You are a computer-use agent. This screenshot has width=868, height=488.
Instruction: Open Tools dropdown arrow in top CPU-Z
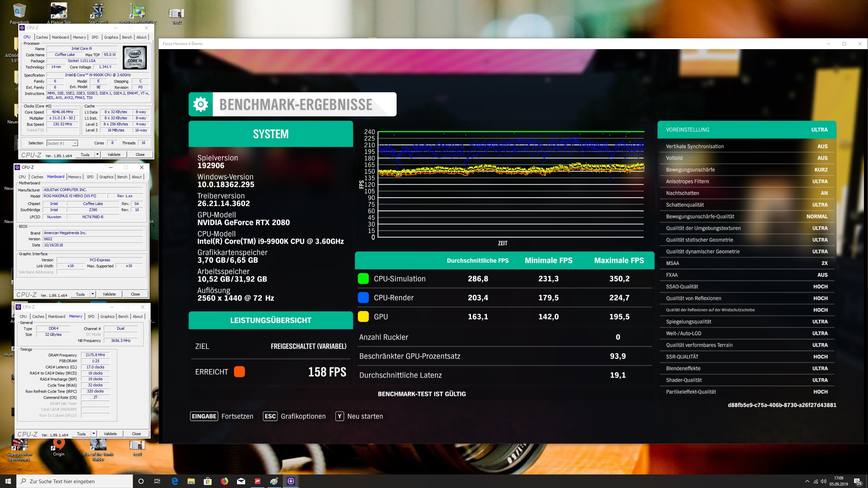pyautogui.click(x=97, y=155)
